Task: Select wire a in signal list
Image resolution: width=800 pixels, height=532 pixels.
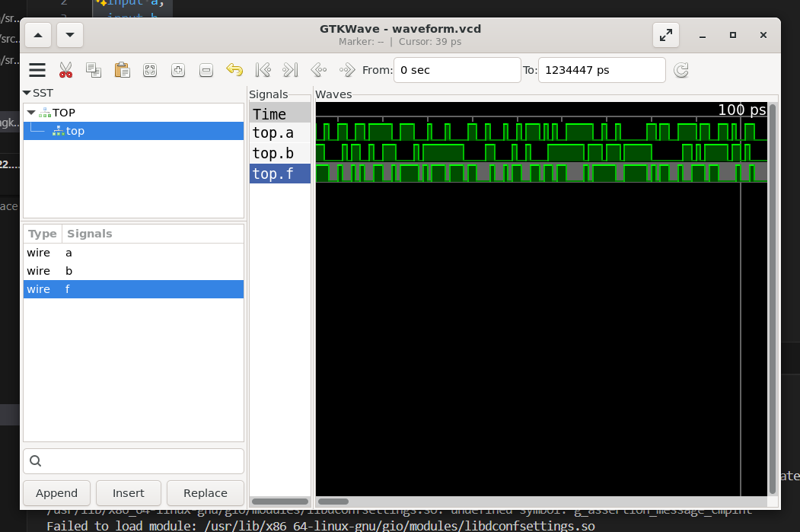Action: [x=133, y=253]
